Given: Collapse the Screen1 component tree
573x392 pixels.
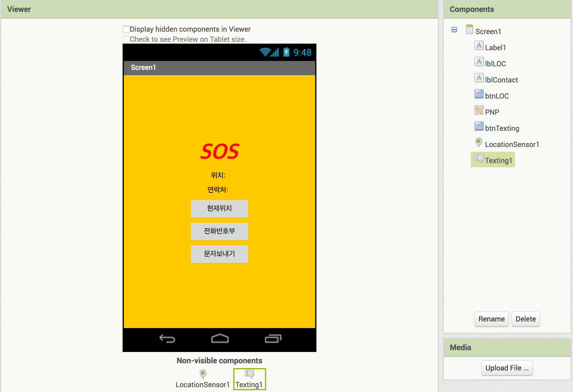Looking at the screenshot, I should (454, 30).
